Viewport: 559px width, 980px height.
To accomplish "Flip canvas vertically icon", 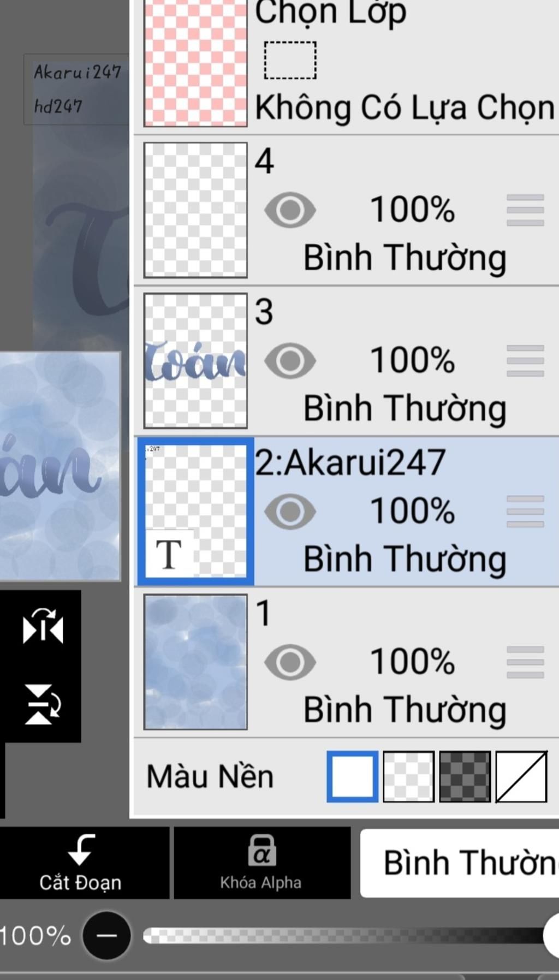I will pyautogui.click(x=43, y=704).
